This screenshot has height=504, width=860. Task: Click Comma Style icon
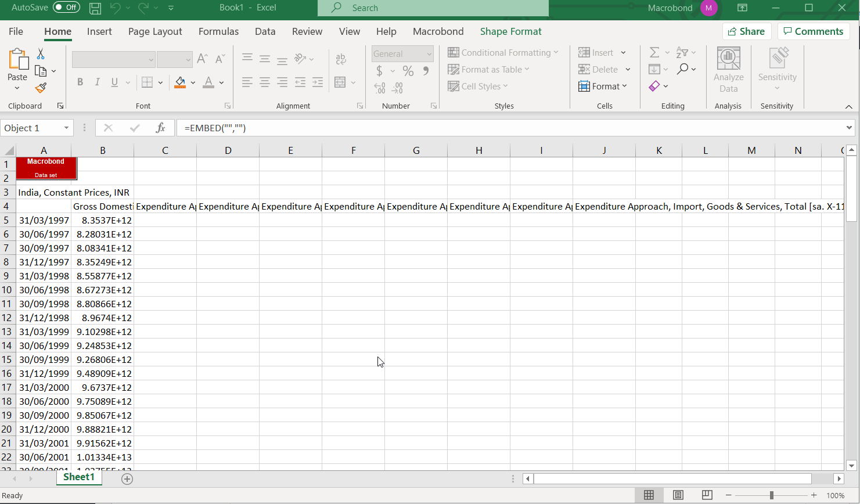(x=426, y=71)
